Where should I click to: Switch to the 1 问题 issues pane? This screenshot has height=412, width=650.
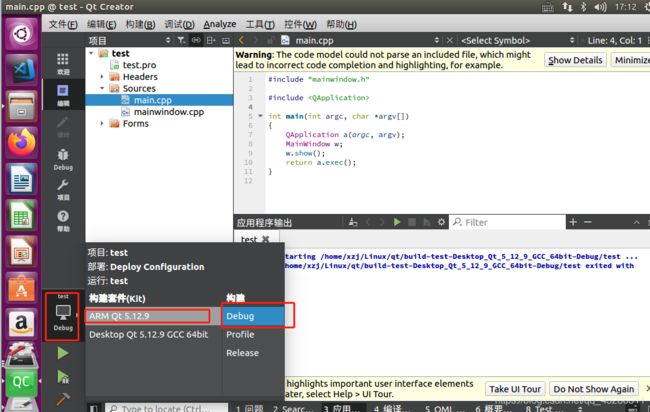pyautogui.click(x=250, y=409)
